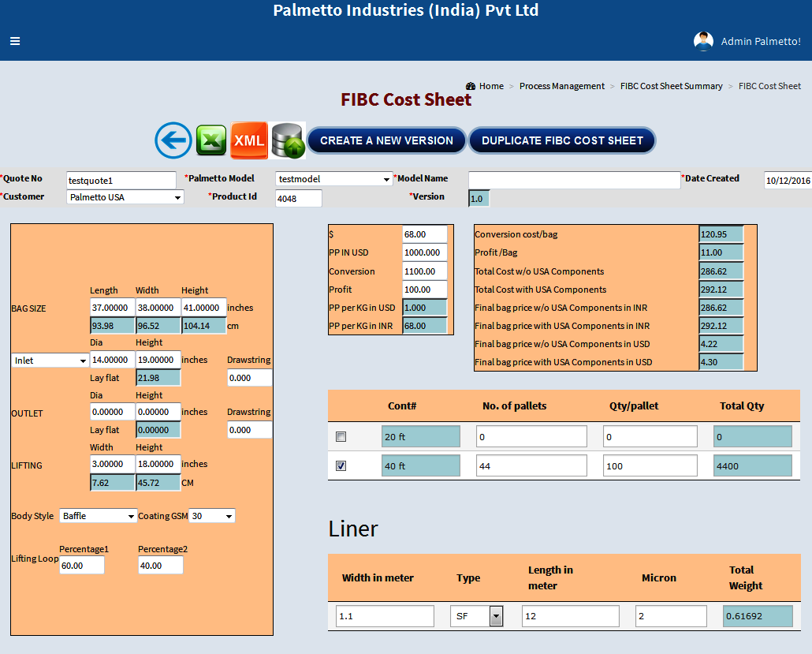Image resolution: width=812 pixels, height=654 pixels.
Task: Click the Liner Micron field
Action: tap(671, 616)
